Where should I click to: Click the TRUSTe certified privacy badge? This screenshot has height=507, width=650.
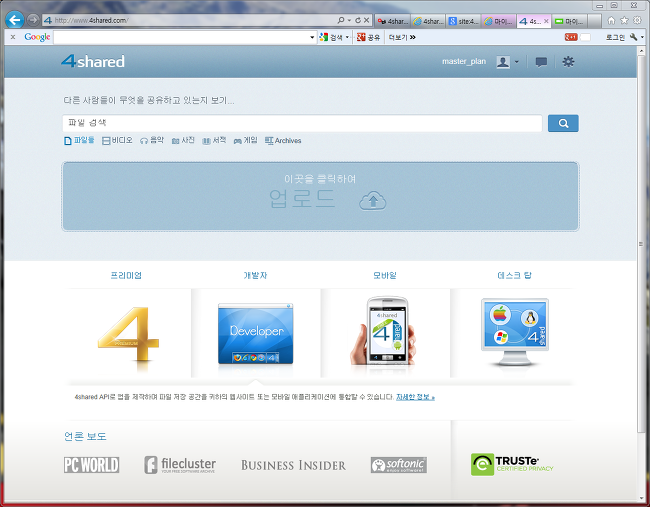[512, 464]
